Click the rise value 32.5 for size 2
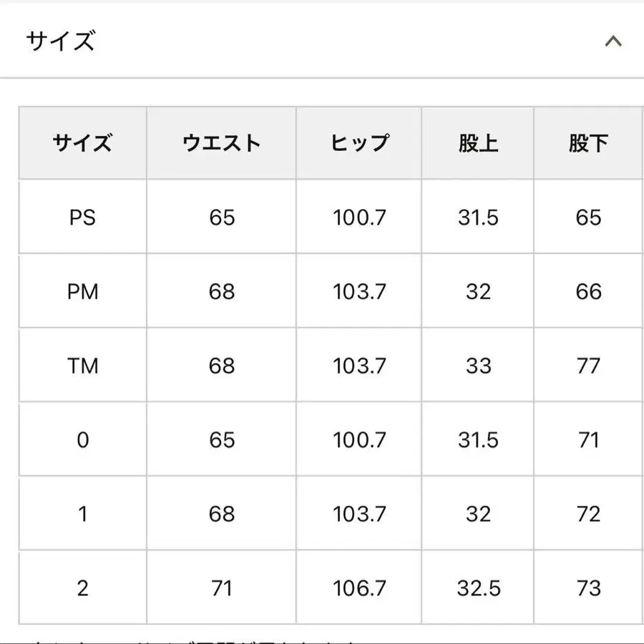 point(478,587)
